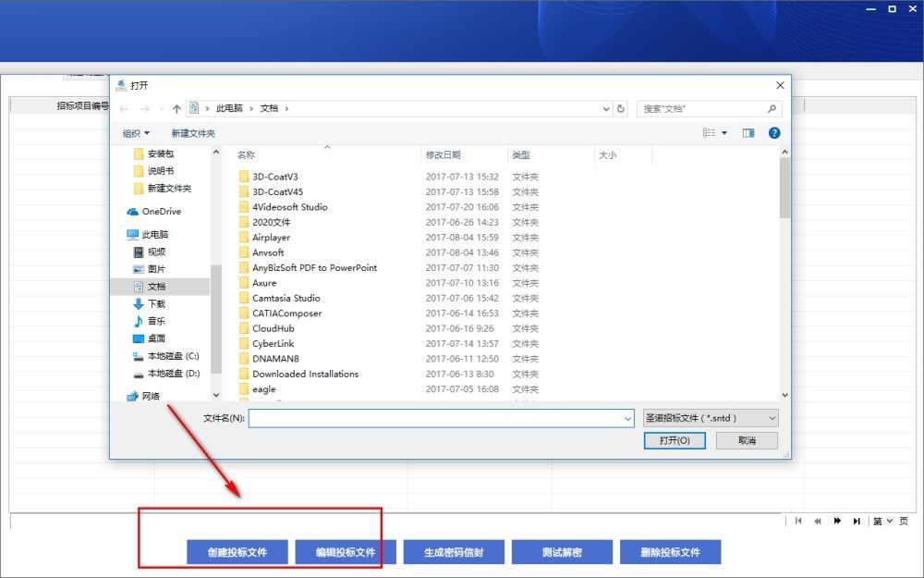This screenshot has height=578, width=924.
Task: Click 删除投标文件 button
Action: [671, 552]
